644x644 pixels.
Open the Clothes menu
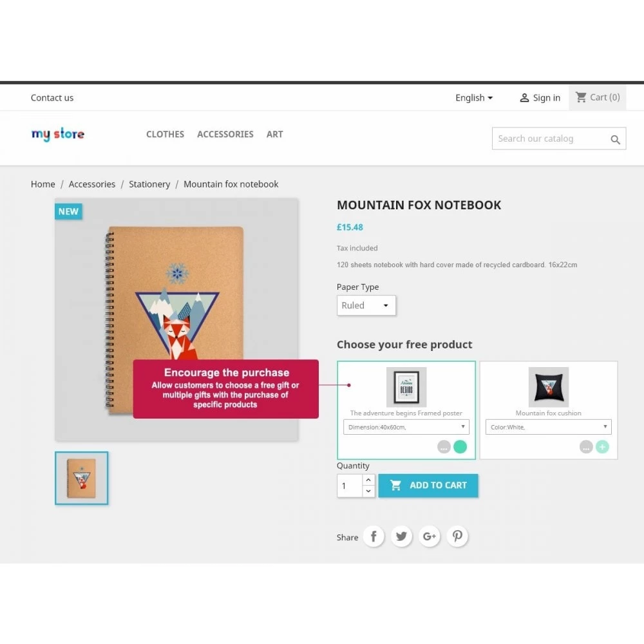pos(165,135)
